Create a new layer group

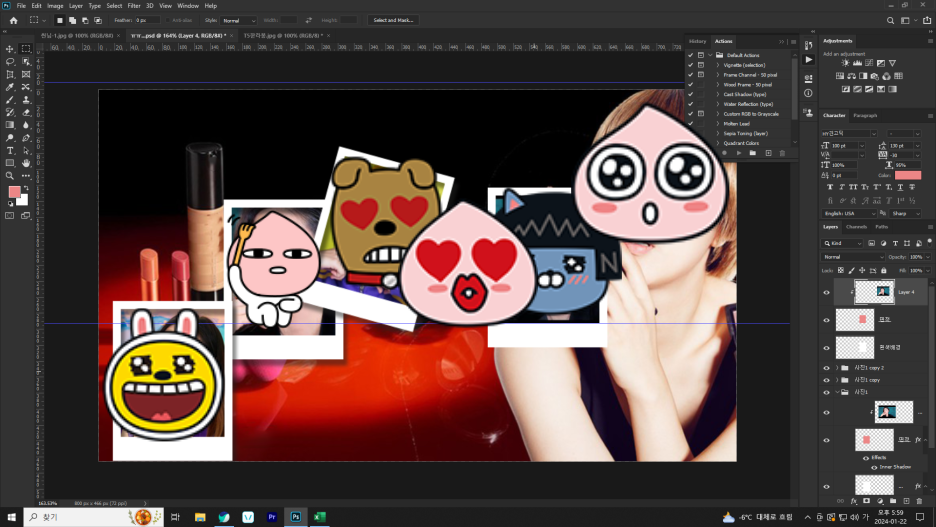click(893, 501)
